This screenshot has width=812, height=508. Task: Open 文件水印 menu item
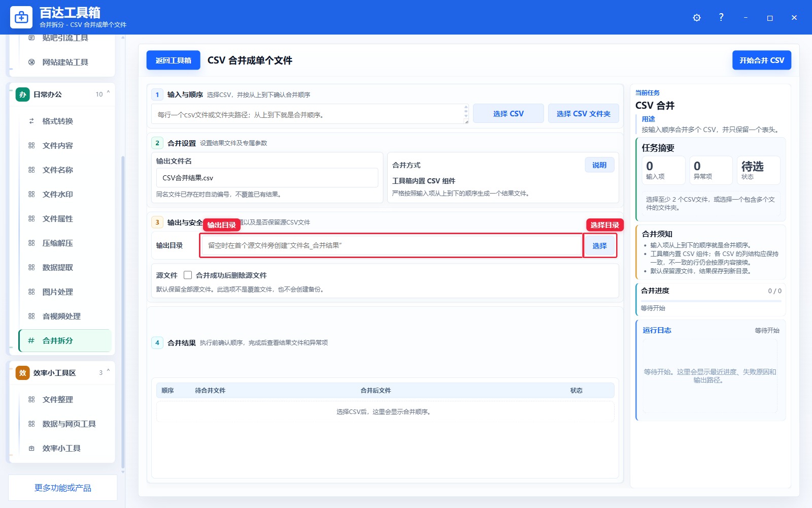coord(65,194)
